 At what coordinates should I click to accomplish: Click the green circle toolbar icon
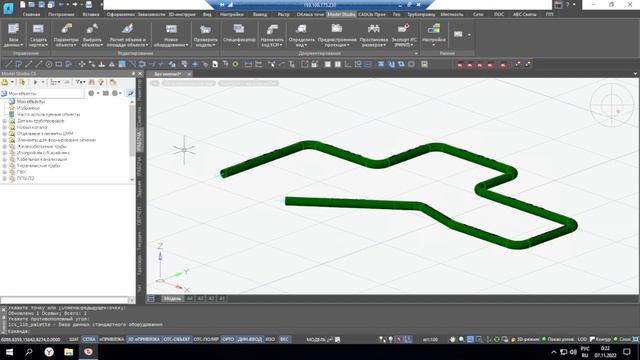pos(236,64)
